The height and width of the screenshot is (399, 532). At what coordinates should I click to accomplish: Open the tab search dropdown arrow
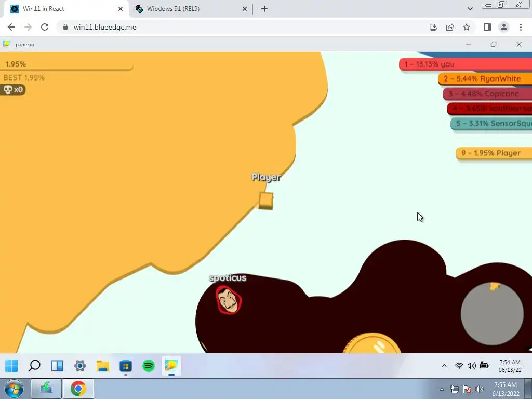point(470,9)
